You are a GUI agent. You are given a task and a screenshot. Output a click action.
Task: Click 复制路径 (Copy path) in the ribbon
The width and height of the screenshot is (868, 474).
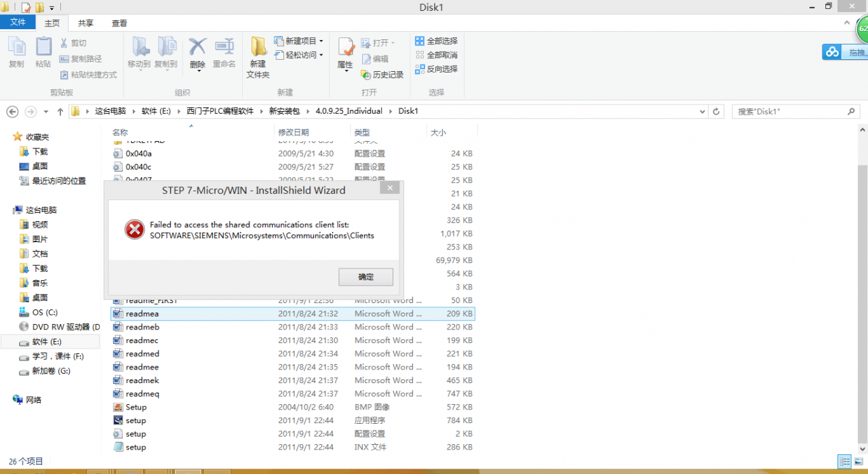(x=81, y=59)
